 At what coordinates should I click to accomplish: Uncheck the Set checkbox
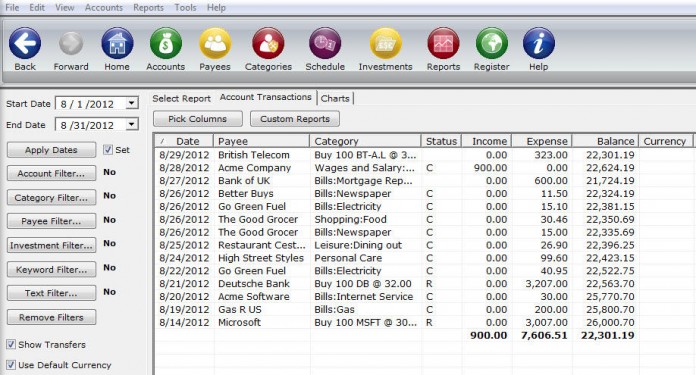point(108,150)
